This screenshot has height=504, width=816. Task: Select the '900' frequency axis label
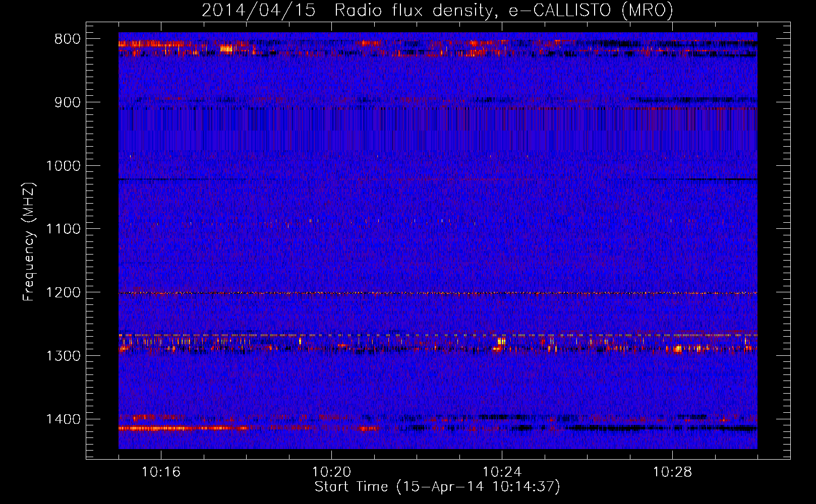(x=67, y=103)
